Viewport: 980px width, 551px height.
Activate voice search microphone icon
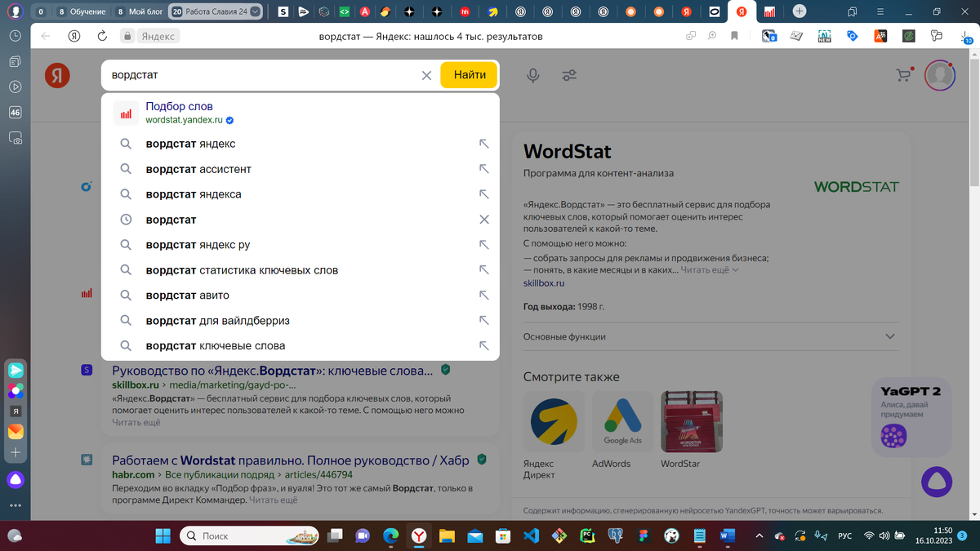[x=533, y=75]
